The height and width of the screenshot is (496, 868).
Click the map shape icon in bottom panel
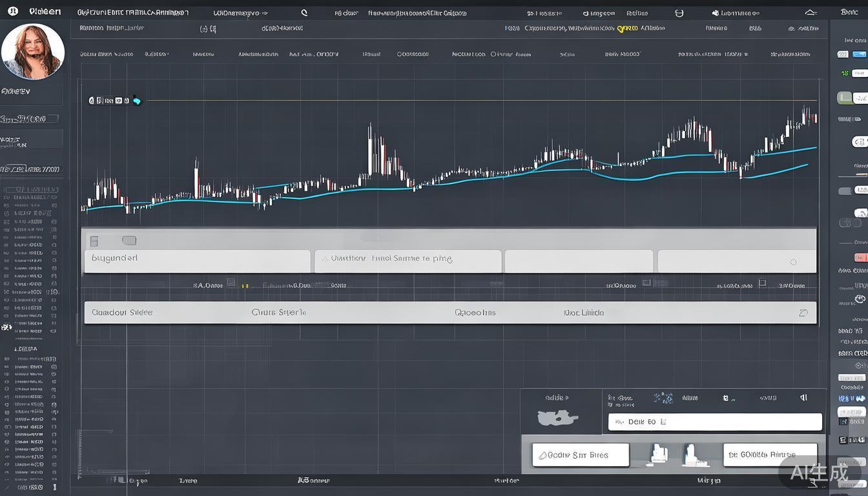(557, 418)
